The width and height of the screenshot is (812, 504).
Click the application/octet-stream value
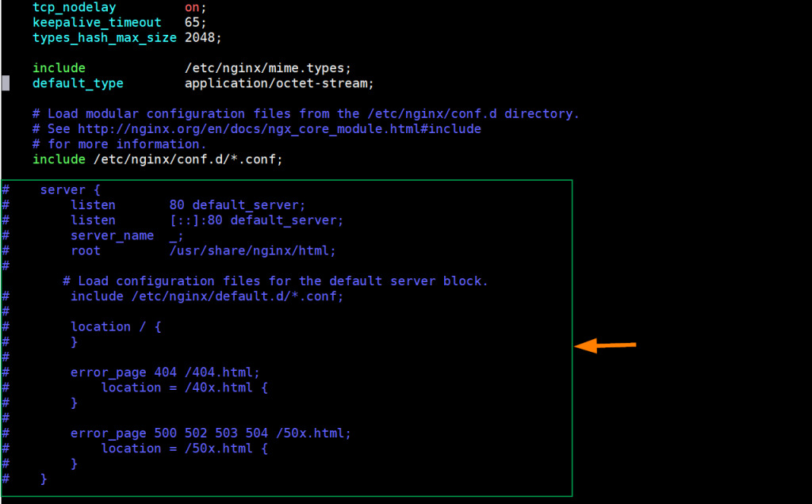click(x=278, y=83)
